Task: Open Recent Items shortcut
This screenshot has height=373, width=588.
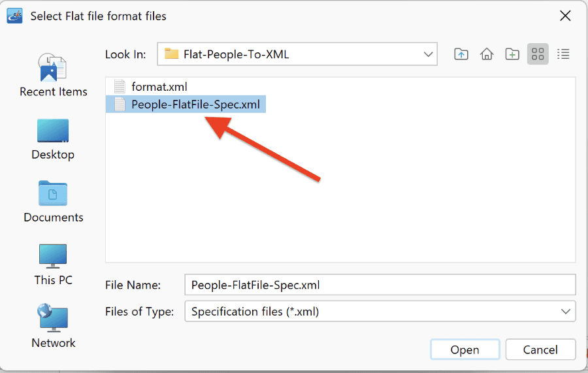Action: pyautogui.click(x=54, y=75)
